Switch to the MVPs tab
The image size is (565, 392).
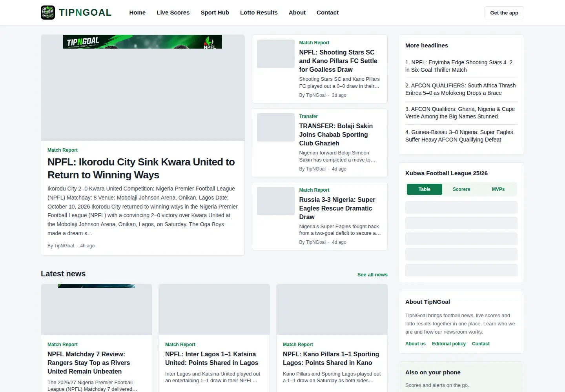point(498,189)
